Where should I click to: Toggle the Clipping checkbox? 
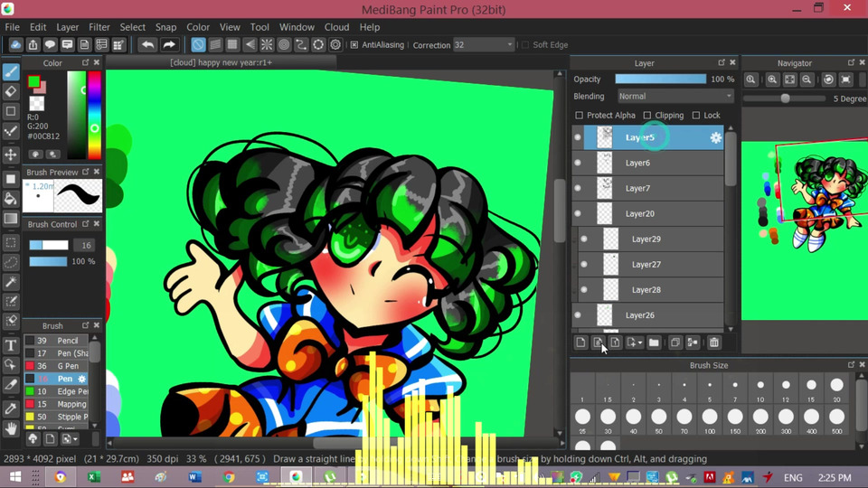tap(647, 116)
